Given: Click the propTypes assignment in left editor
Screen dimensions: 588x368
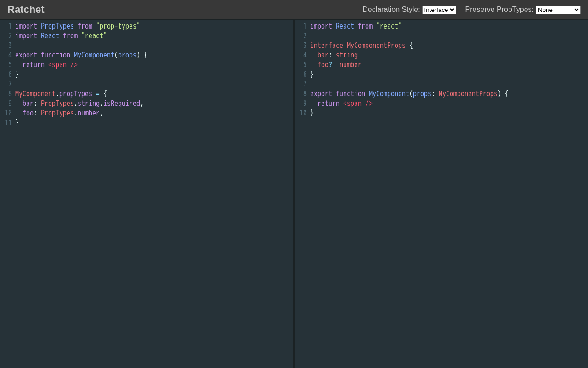Looking at the screenshot, I should [x=75, y=94].
